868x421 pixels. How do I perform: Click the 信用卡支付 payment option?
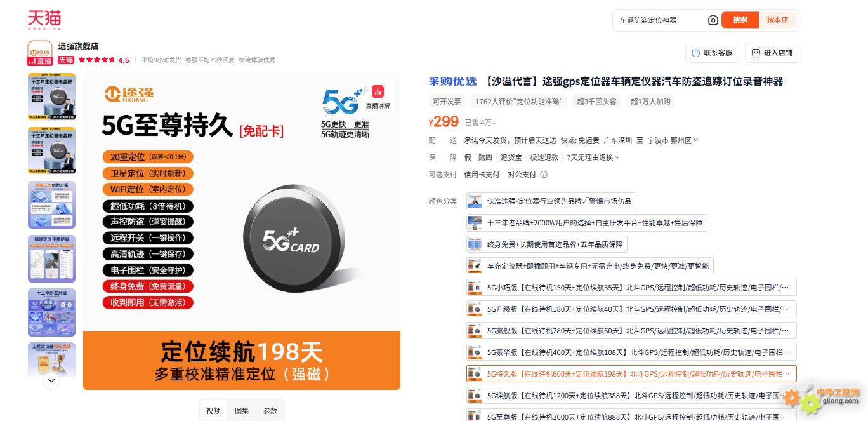pos(482,175)
